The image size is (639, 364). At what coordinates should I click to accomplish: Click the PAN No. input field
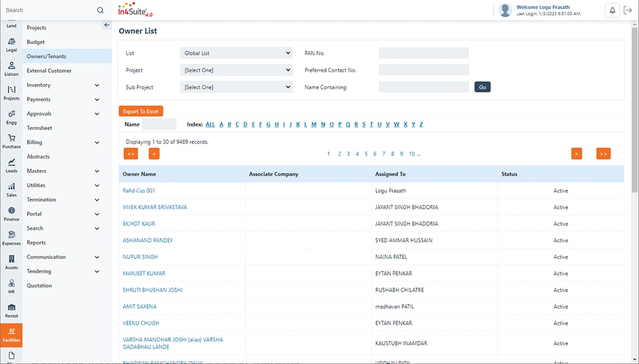coord(423,53)
